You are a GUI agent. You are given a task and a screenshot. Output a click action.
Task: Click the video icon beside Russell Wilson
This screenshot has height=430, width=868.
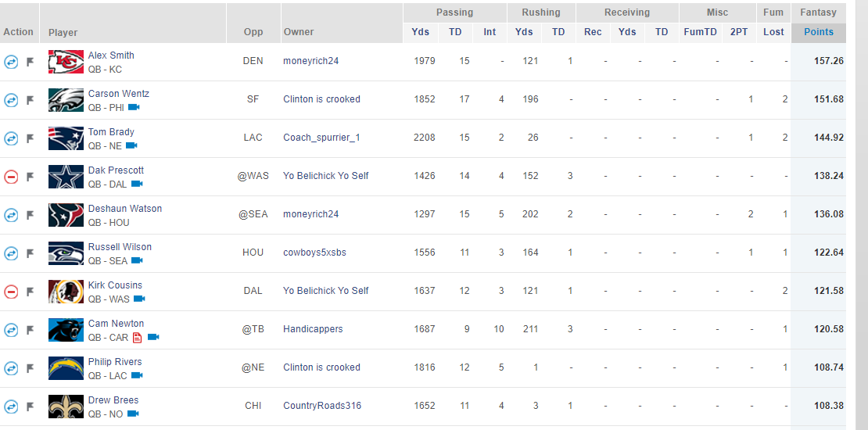coord(138,260)
